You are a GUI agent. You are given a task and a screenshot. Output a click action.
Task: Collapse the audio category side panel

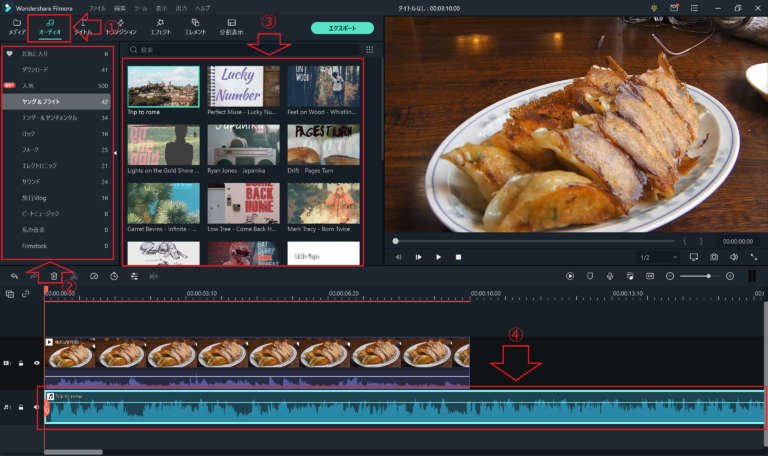coord(115,153)
